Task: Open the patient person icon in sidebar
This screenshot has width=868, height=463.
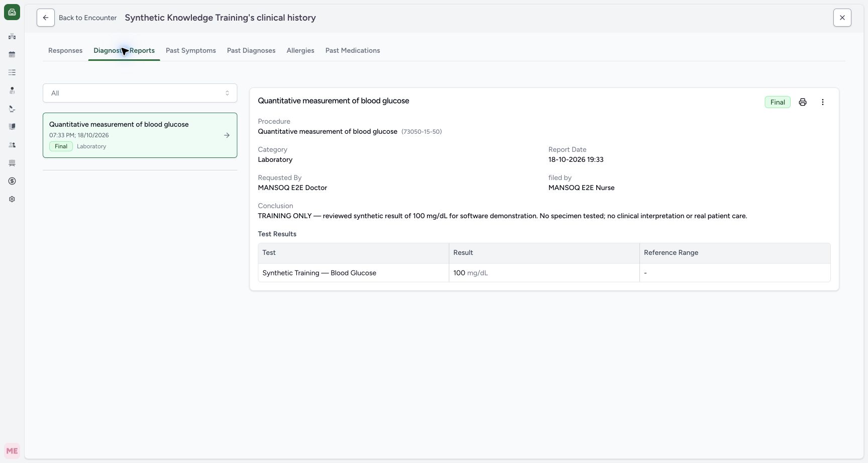Action: coord(12,90)
